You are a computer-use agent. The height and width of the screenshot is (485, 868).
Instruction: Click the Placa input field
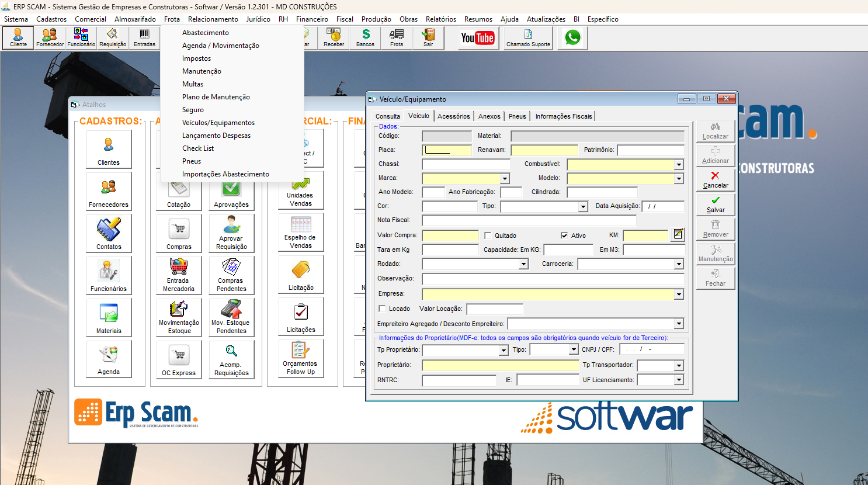[x=447, y=150]
